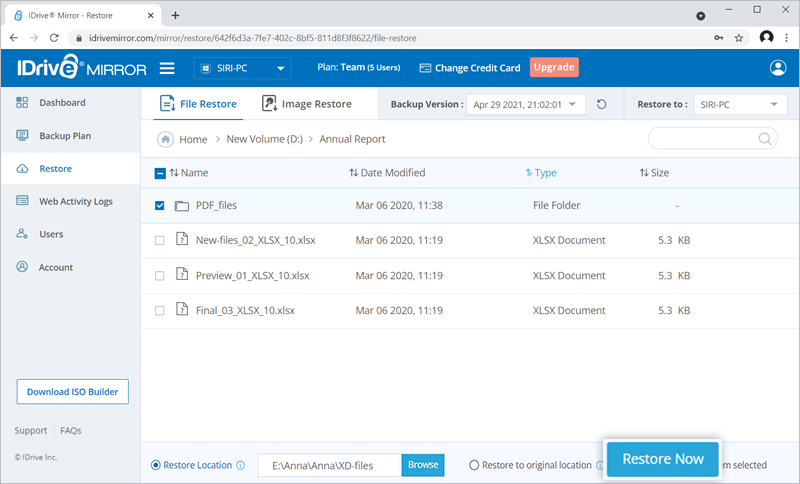Viewport: 800px width, 484px height.
Task: Click the Web Activity Logs icon
Action: point(22,200)
